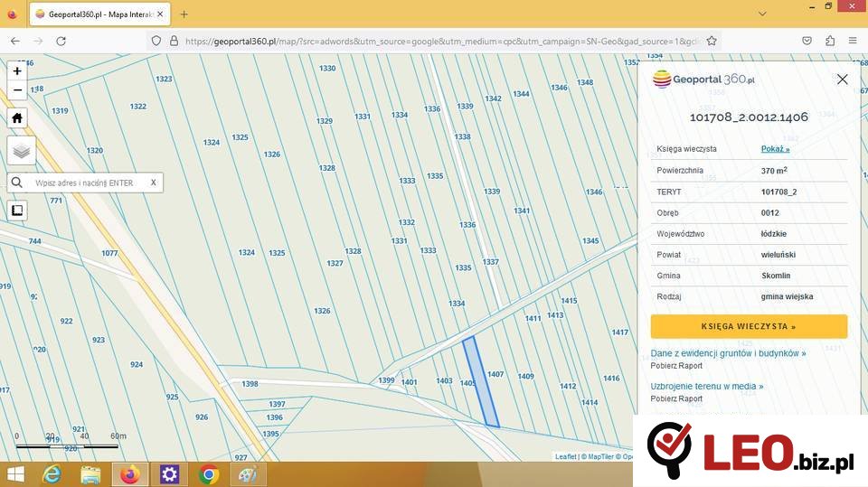Image resolution: width=868 pixels, height=487 pixels.
Task: Zoom in on the map
Action: click(x=17, y=71)
